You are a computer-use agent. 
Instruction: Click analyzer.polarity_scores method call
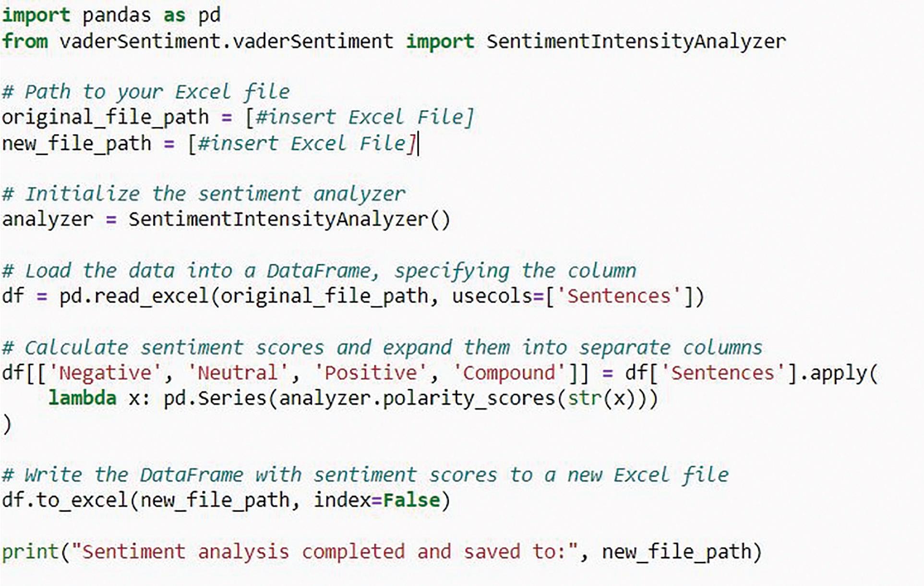tap(417, 399)
